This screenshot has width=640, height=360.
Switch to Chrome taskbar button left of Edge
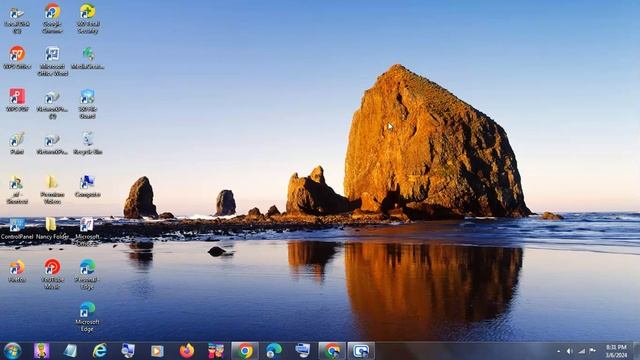(x=245, y=351)
